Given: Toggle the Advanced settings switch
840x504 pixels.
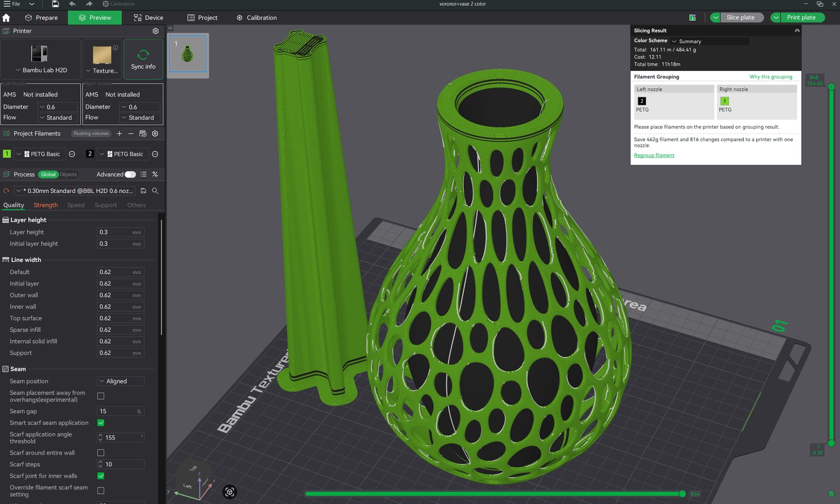Looking at the screenshot, I should pyautogui.click(x=130, y=174).
